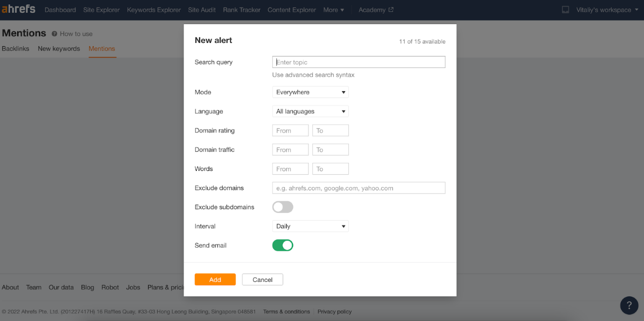This screenshot has width=644, height=321.
Task: Click the How to use help icon
Action: coord(54,34)
